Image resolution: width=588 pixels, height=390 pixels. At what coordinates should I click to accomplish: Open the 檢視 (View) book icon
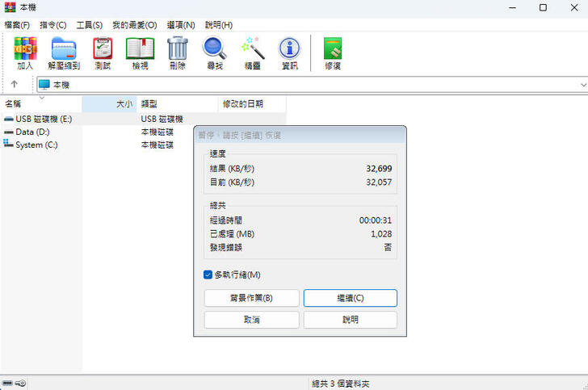coord(141,52)
